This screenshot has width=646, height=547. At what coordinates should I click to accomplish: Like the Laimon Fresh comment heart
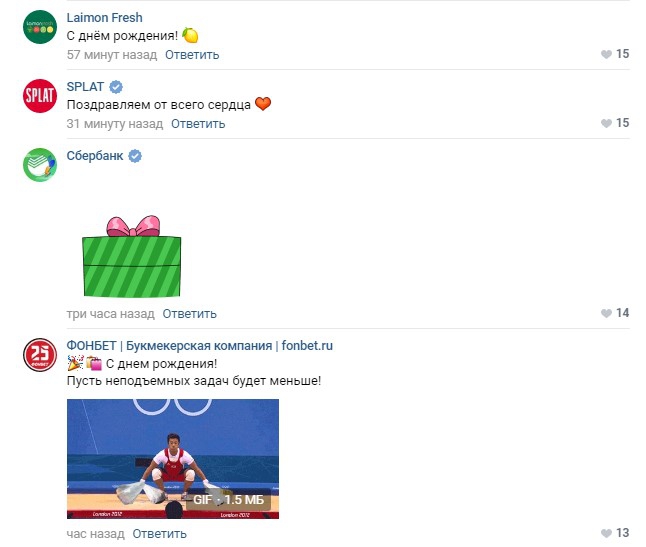click(x=606, y=54)
